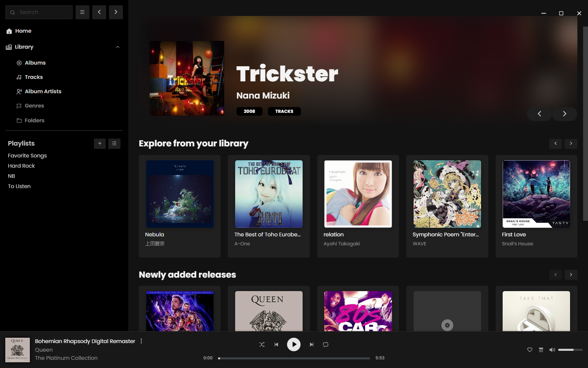The height and width of the screenshot is (368, 588).
Task: Show next featured album in carousel
Action: [564, 114]
